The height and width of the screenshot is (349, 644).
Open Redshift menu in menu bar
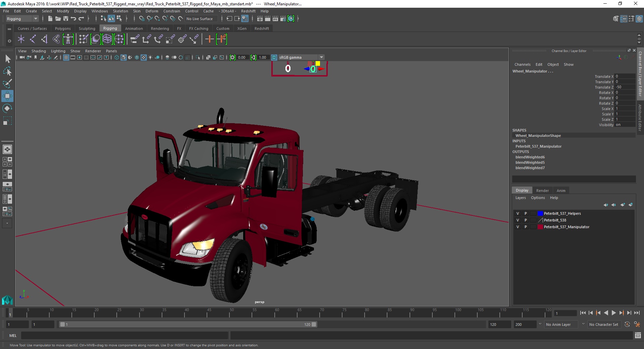point(248,11)
